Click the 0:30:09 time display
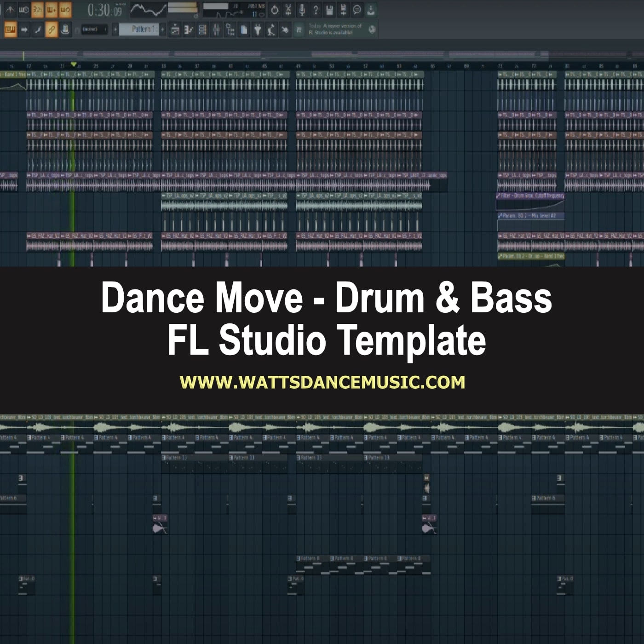The width and height of the screenshot is (644, 644). point(105,10)
